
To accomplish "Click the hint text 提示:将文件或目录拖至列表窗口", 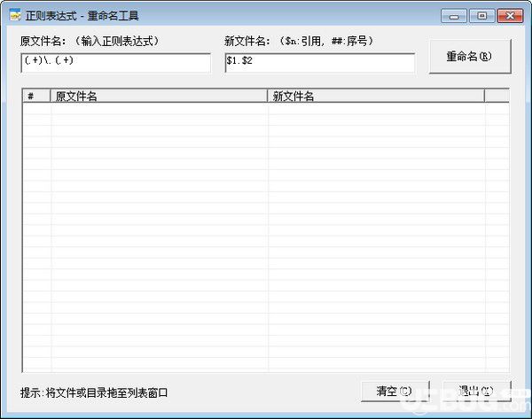I will click(94, 393).
